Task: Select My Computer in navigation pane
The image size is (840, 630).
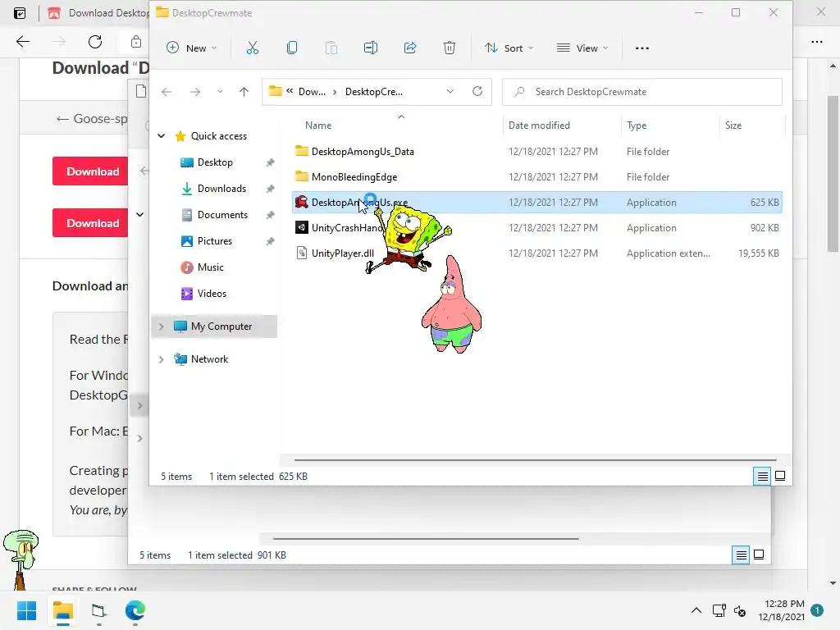Action: tap(221, 326)
